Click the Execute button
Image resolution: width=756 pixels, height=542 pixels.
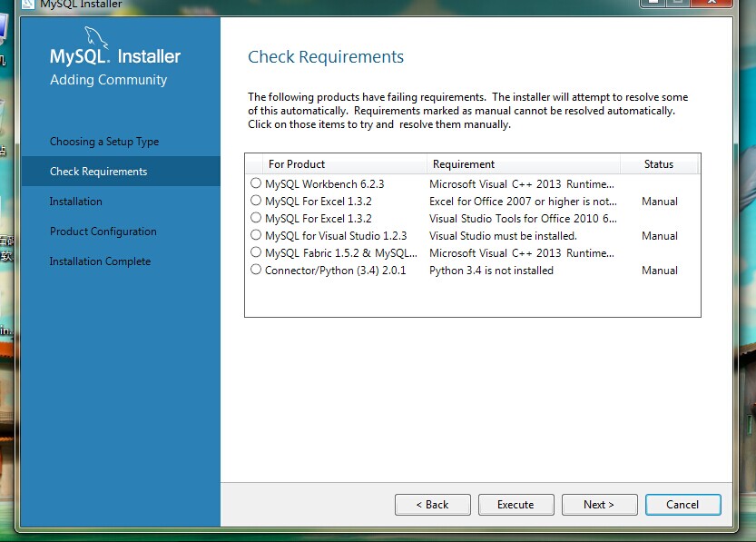515,505
